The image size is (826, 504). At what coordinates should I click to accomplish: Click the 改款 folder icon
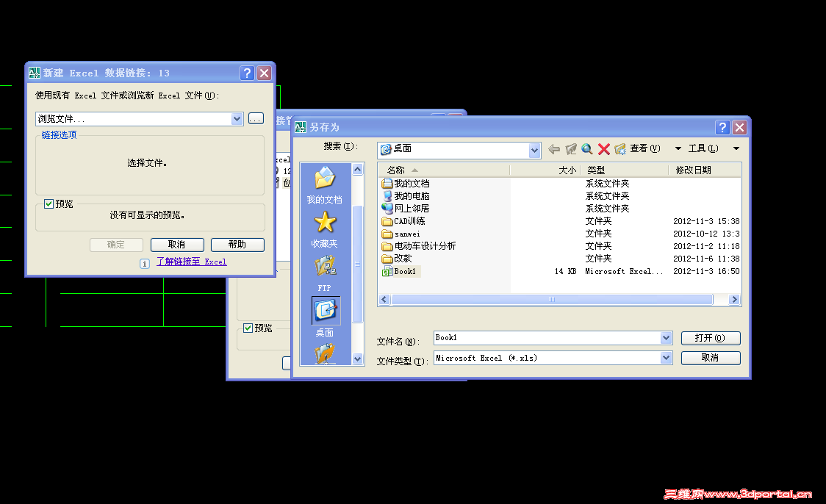pos(387,259)
